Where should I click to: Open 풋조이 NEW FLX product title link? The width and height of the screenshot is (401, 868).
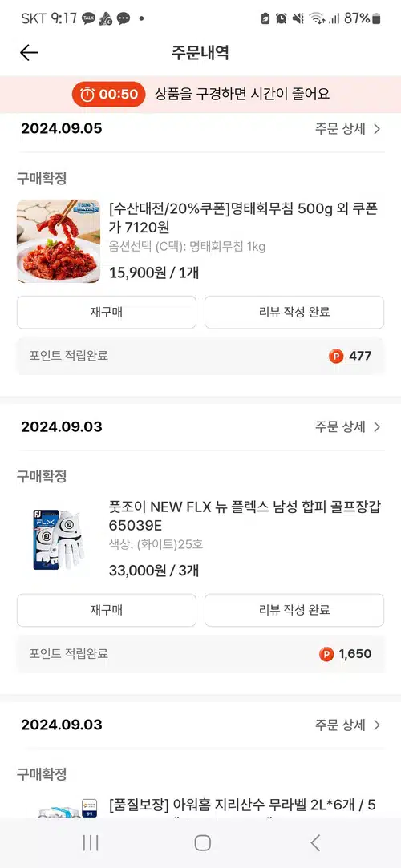tap(245, 515)
